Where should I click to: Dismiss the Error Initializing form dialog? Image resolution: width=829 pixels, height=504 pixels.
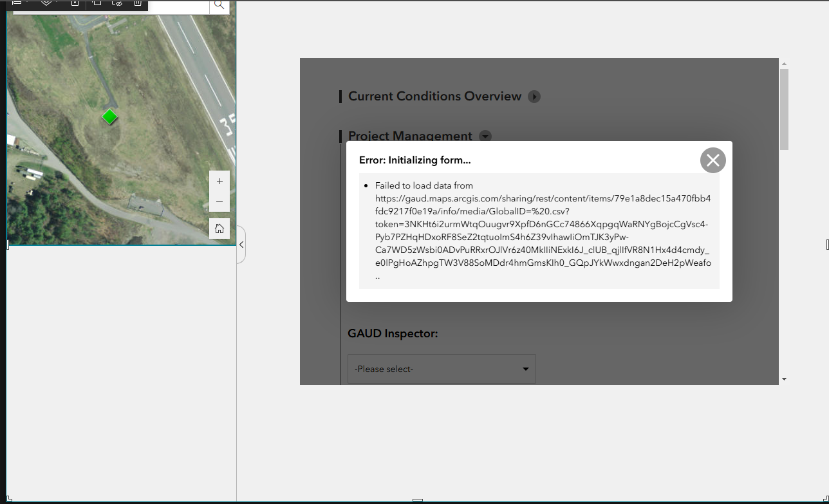pyautogui.click(x=713, y=160)
